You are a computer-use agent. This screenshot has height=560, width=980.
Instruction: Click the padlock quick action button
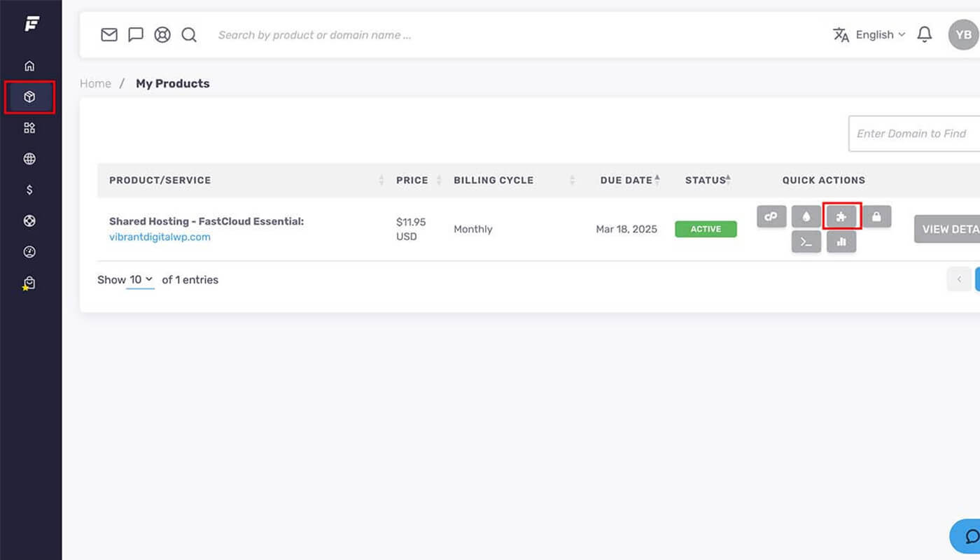pos(876,216)
